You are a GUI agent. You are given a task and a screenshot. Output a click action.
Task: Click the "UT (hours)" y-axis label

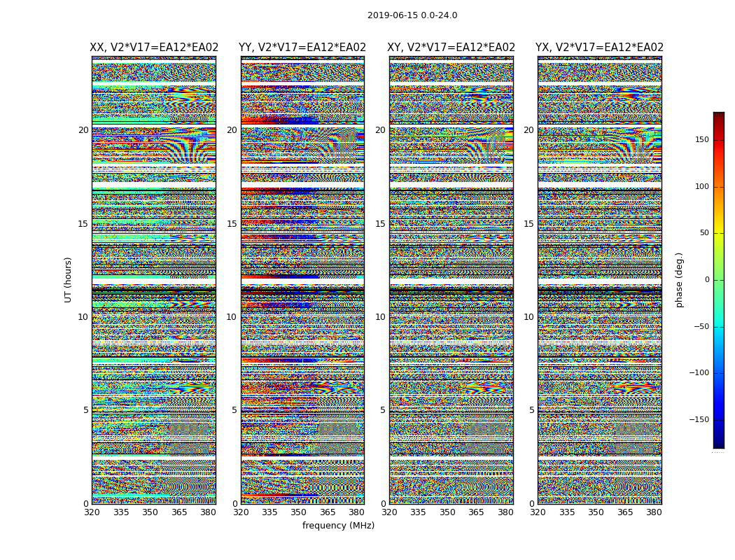(69, 279)
